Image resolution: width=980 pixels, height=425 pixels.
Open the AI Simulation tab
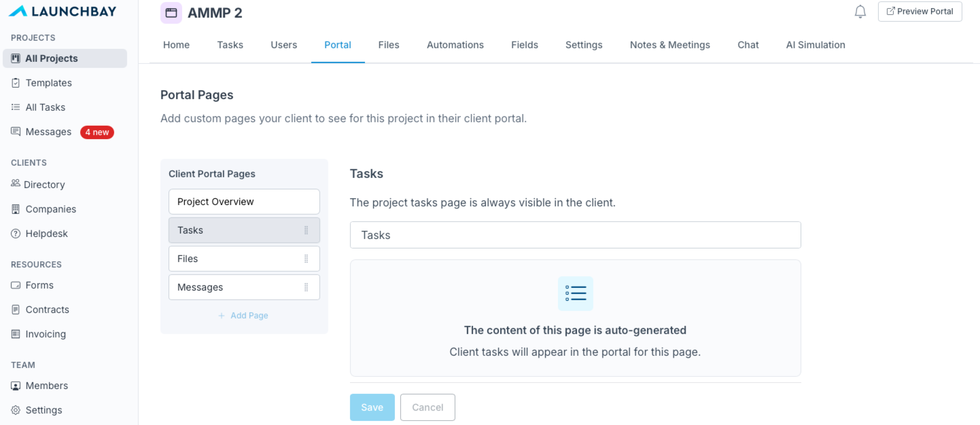point(815,45)
